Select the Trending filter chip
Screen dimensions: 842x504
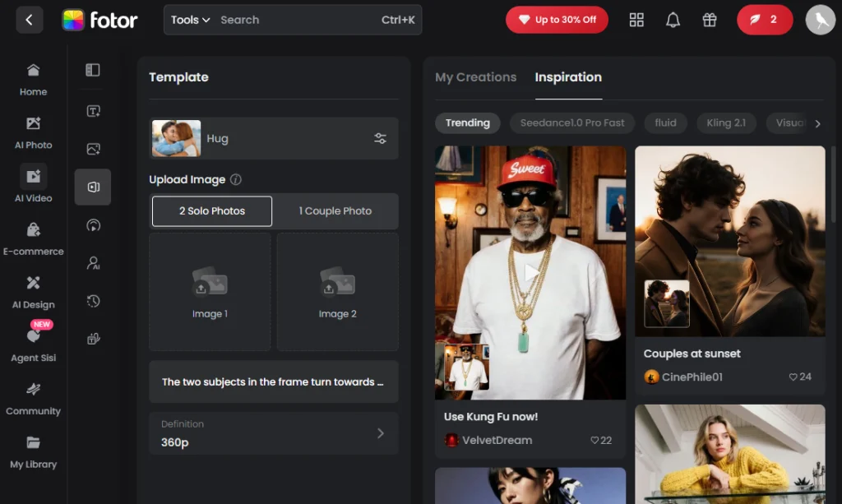pyautogui.click(x=467, y=123)
